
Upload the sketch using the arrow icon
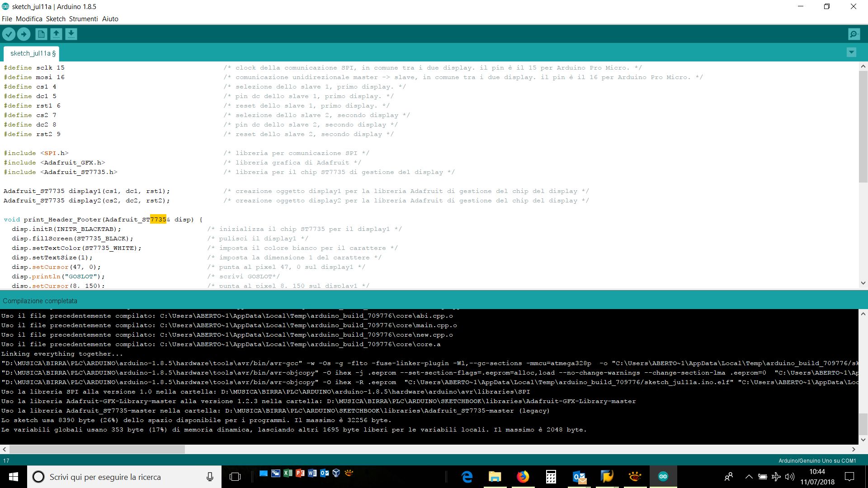point(24,34)
